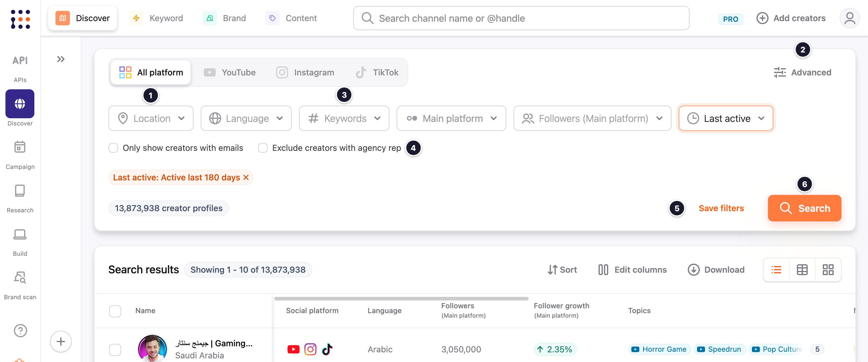The width and height of the screenshot is (868, 362).
Task: Click the round plus button in side panel
Action: (61, 341)
